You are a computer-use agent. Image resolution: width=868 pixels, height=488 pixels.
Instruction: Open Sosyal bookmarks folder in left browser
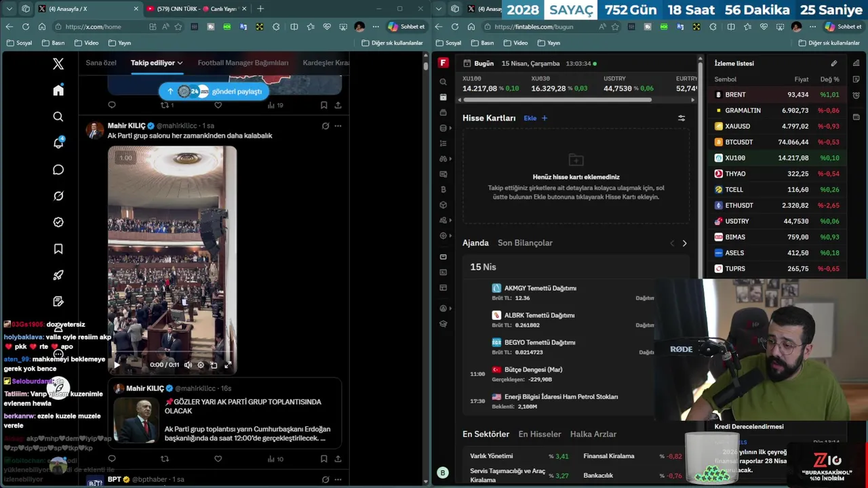19,43
